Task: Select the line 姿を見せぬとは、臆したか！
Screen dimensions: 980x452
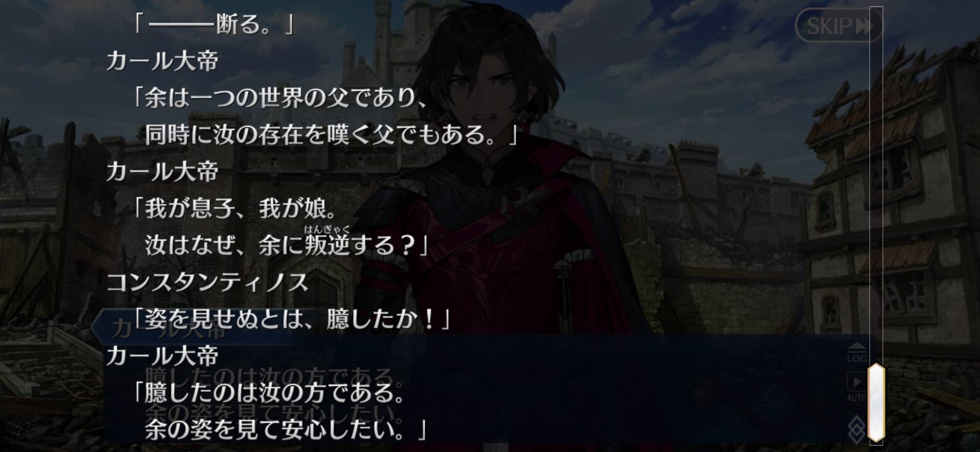Action: [291, 319]
